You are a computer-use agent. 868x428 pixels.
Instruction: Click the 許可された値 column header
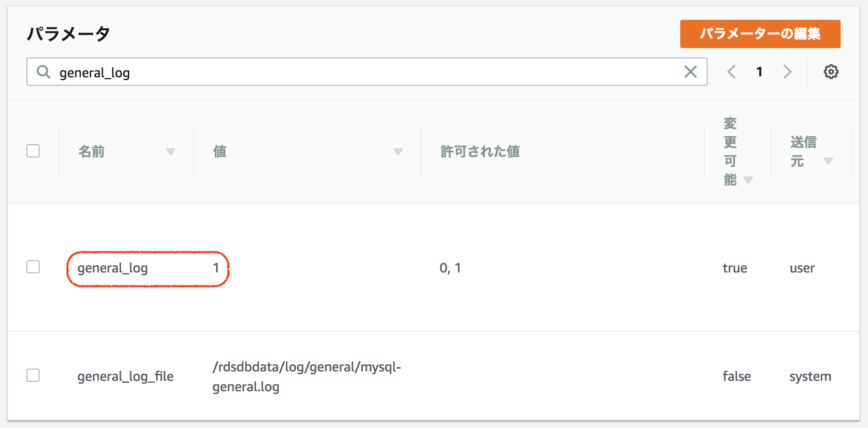point(480,152)
